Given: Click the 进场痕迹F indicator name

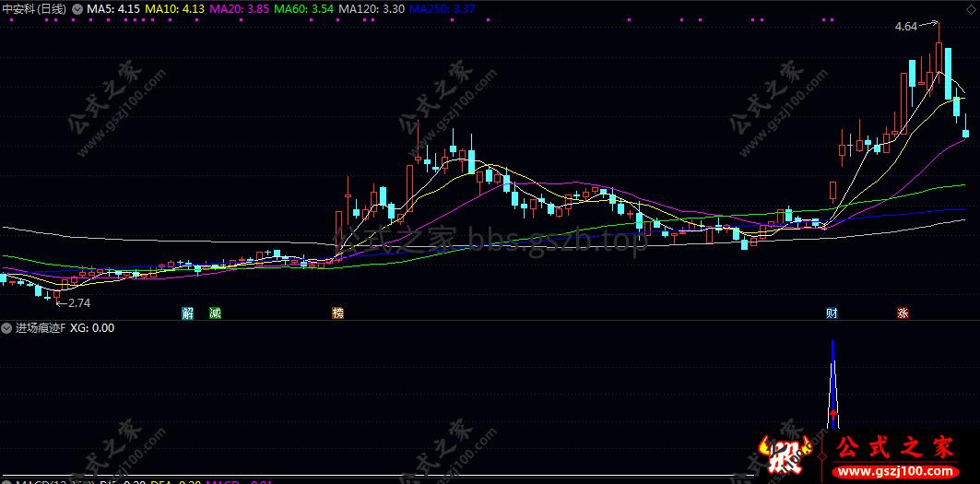Looking at the screenshot, I should (x=41, y=327).
